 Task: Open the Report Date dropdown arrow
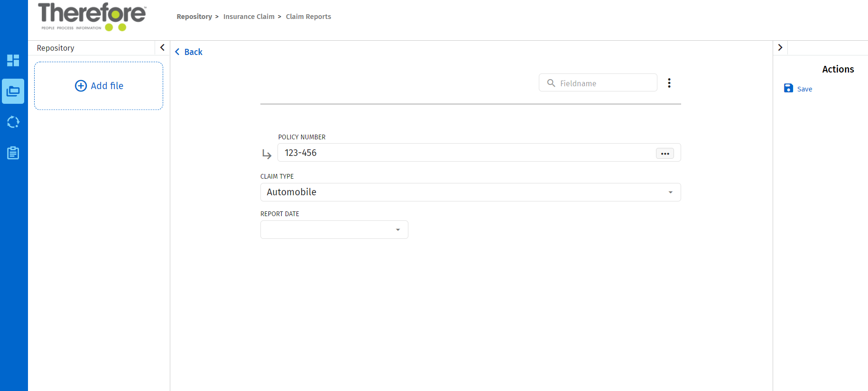(398, 230)
